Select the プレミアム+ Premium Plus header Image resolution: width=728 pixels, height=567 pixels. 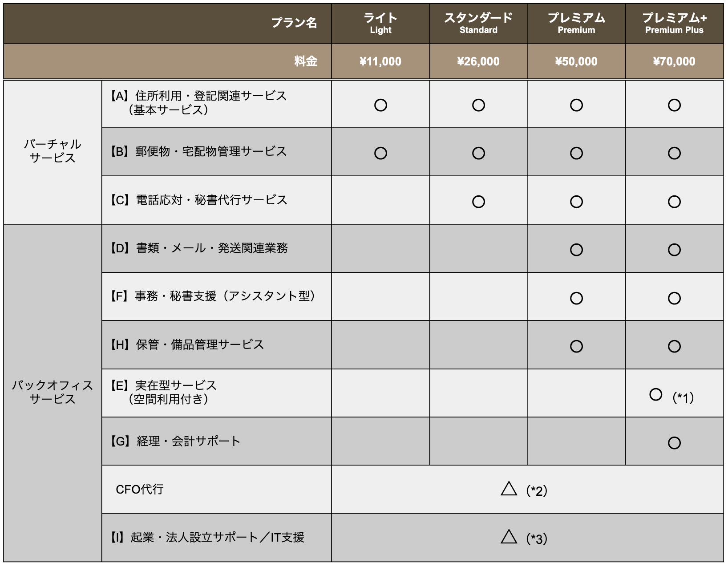click(x=674, y=23)
